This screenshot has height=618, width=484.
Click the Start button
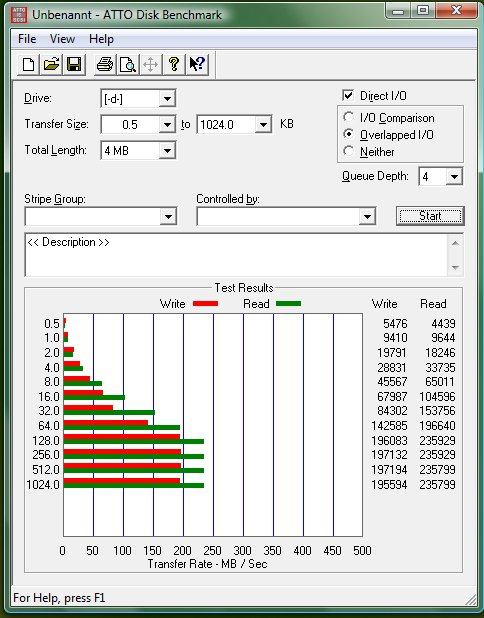point(430,216)
